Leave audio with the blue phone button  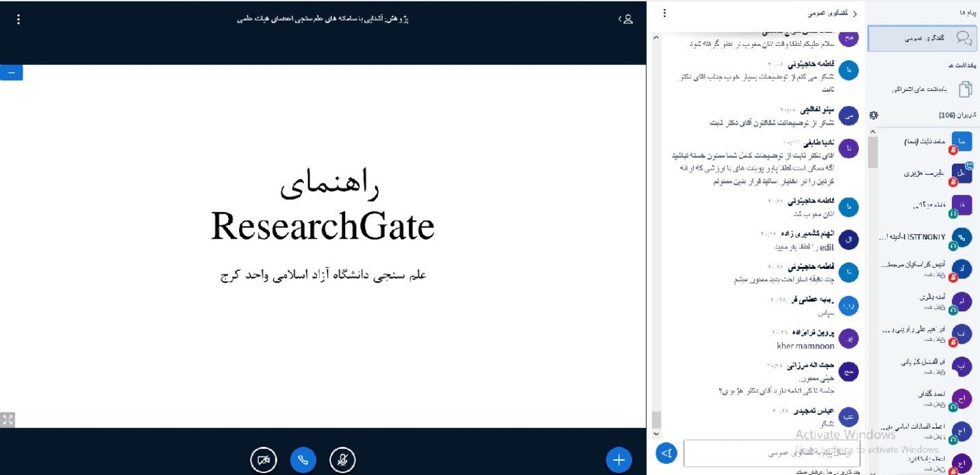(303, 459)
